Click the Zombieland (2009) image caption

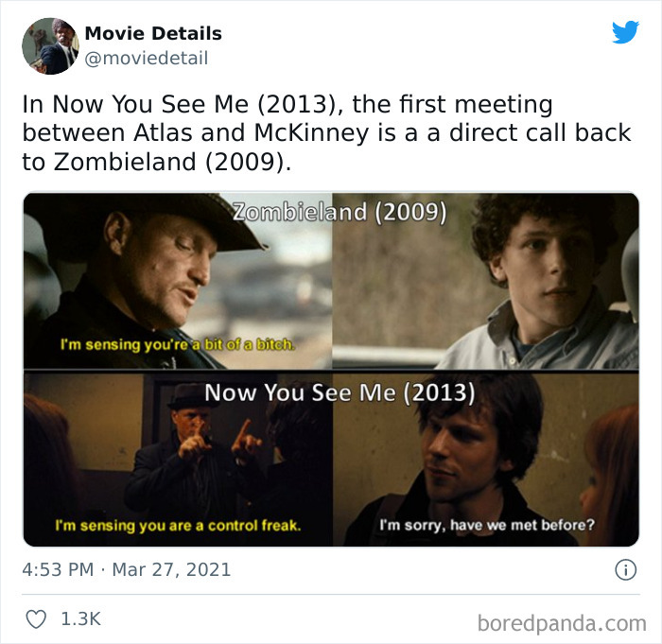339,212
